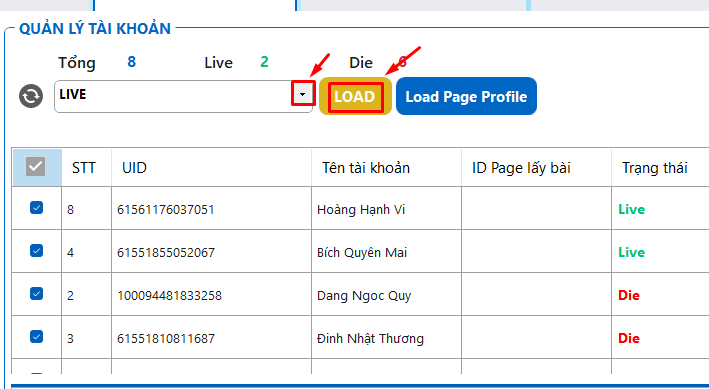
Task: Click STT value 3 in the Đinh Nhật Thương row
Action: click(70, 339)
